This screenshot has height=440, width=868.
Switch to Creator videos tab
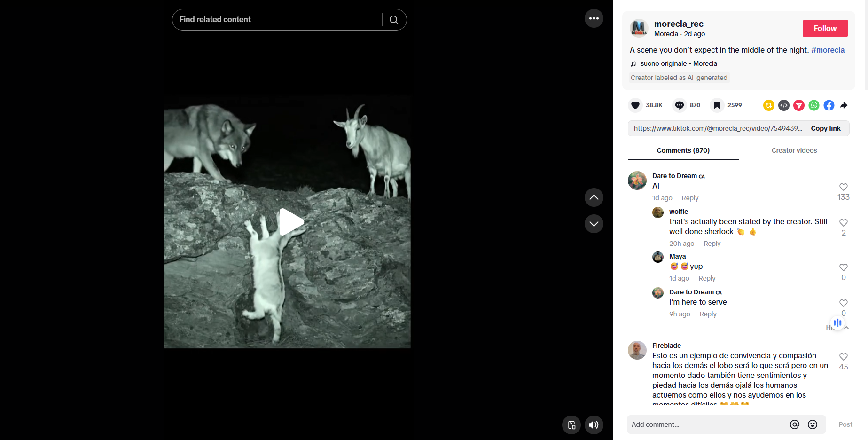coord(794,150)
